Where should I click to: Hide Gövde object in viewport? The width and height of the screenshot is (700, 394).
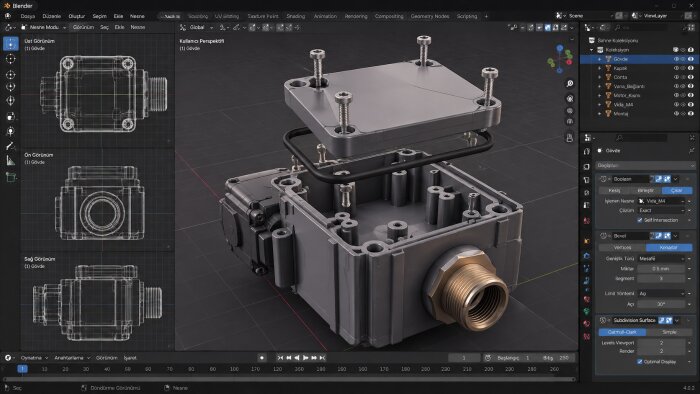676,59
